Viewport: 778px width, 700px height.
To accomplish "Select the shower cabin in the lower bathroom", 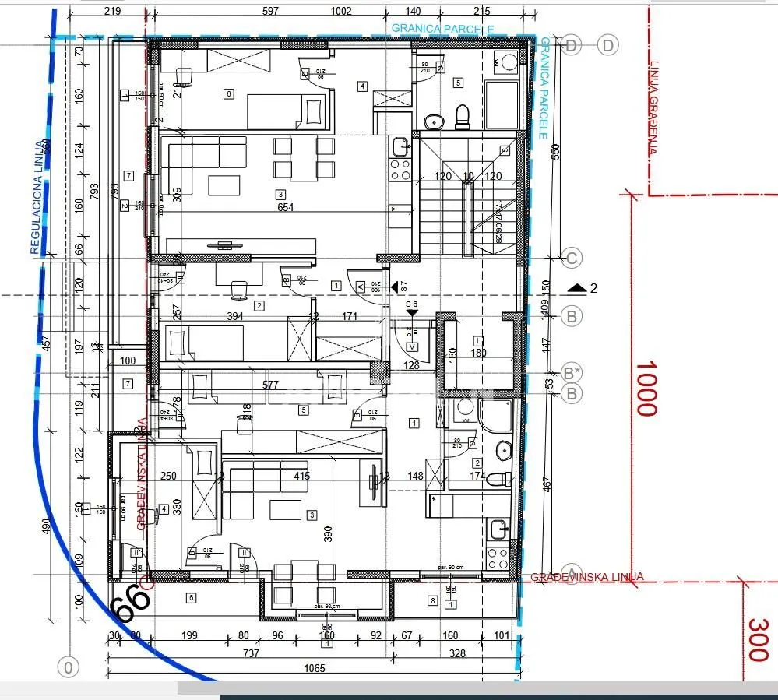I will (496, 415).
